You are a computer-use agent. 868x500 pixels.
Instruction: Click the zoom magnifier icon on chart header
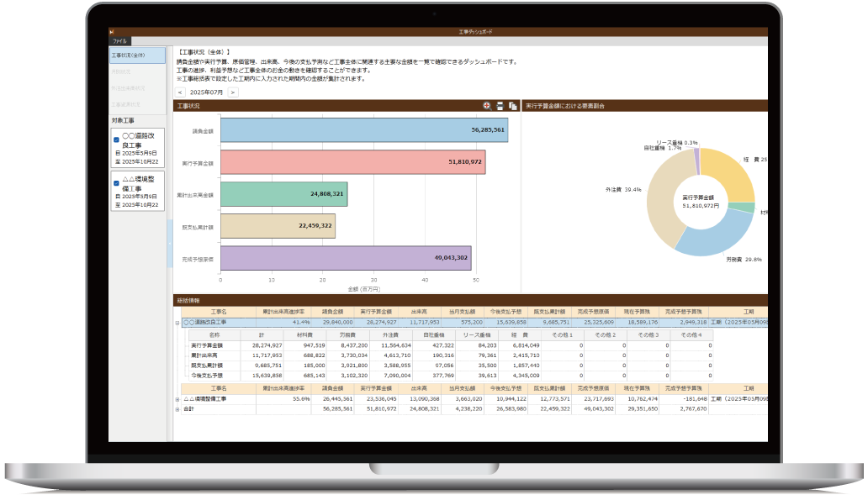[486, 106]
